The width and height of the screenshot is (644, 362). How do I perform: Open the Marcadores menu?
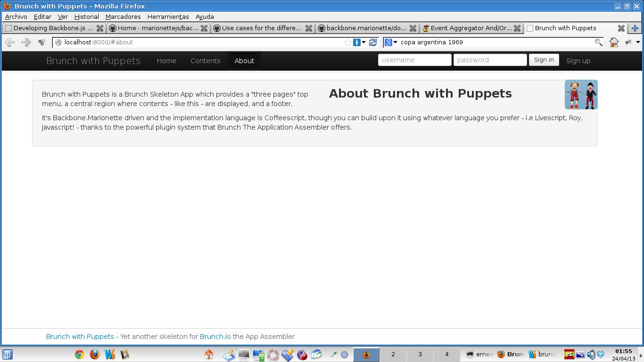[123, 16]
